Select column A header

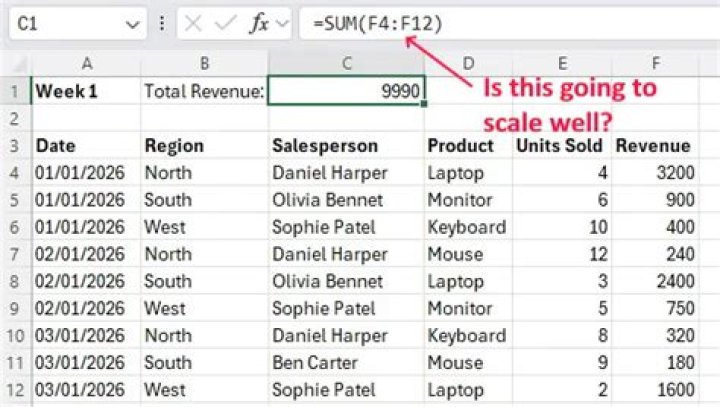click(86, 63)
